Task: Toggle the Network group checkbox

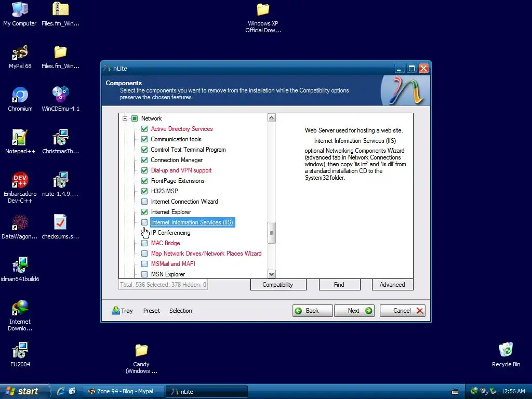Action: point(135,118)
